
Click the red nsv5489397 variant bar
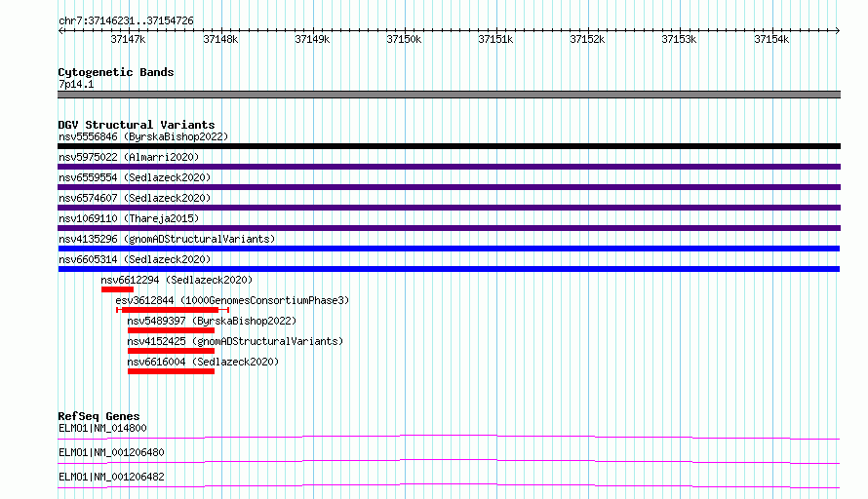[x=171, y=330]
